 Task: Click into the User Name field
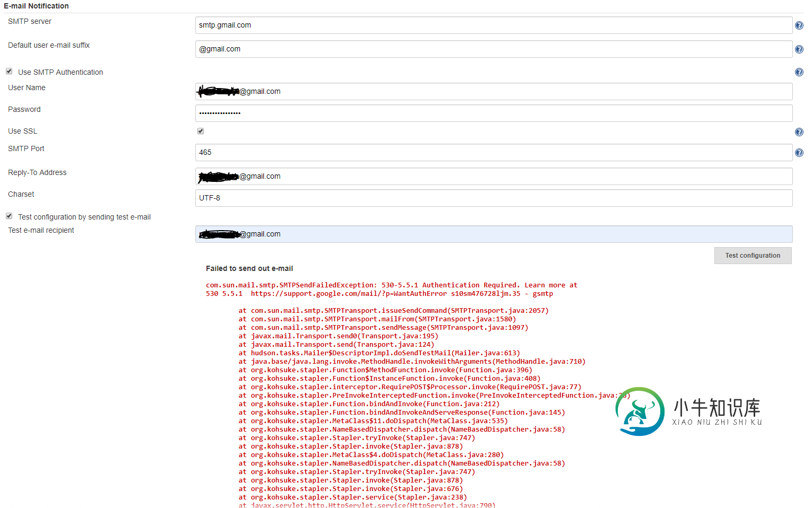[x=494, y=91]
